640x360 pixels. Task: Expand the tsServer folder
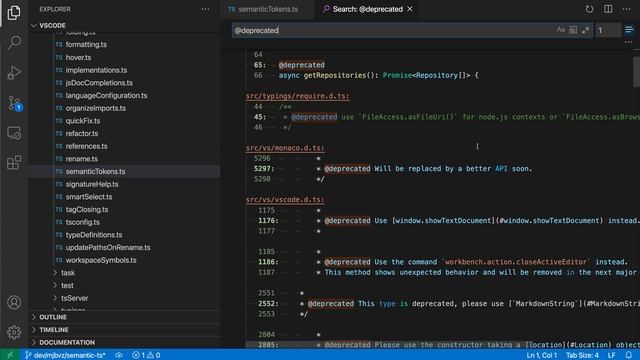point(74,298)
